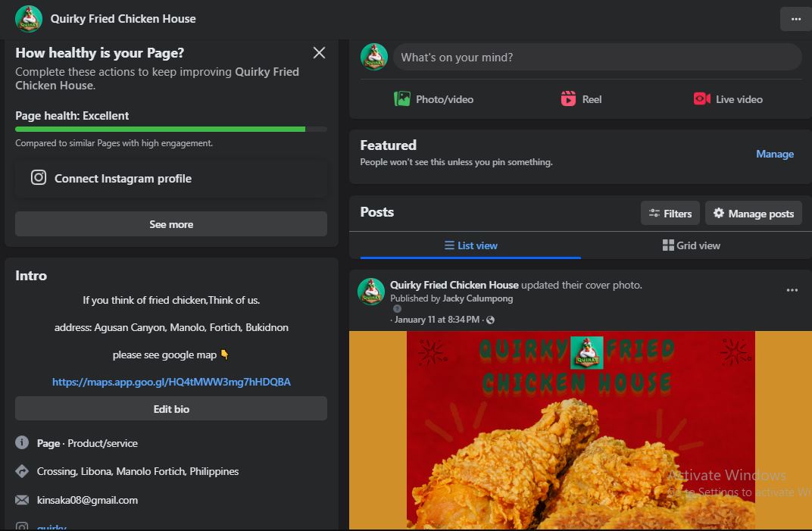Click the pointing-down emoji after please see google map

(x=225, y=355)
